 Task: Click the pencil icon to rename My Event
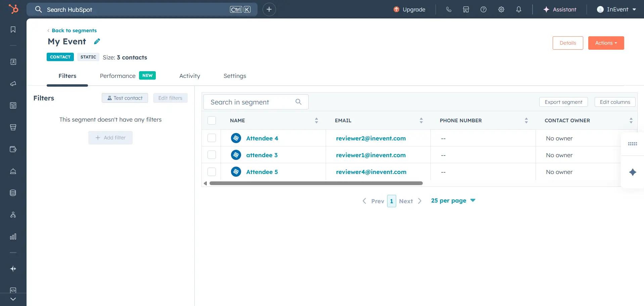tap(97, 41)
